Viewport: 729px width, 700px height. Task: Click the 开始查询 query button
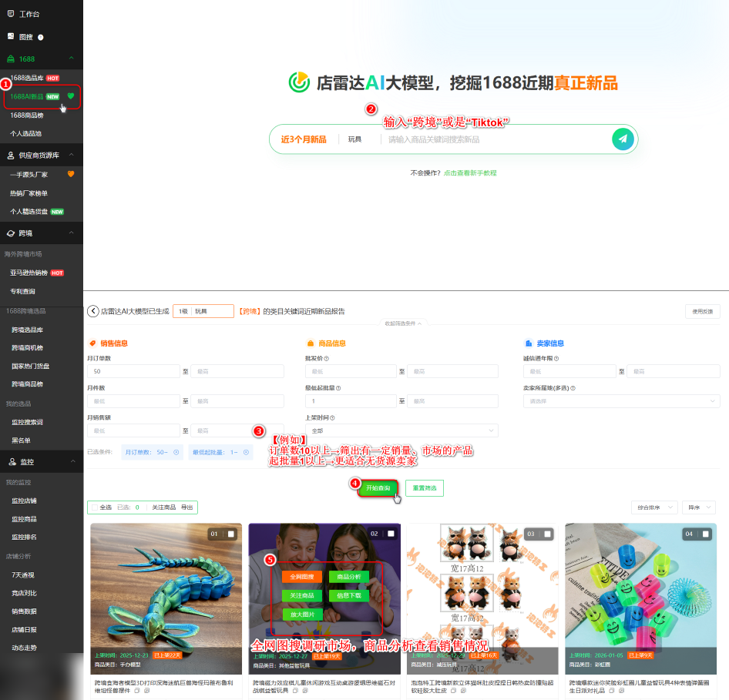pyautogui.click(x=377, y=489)
